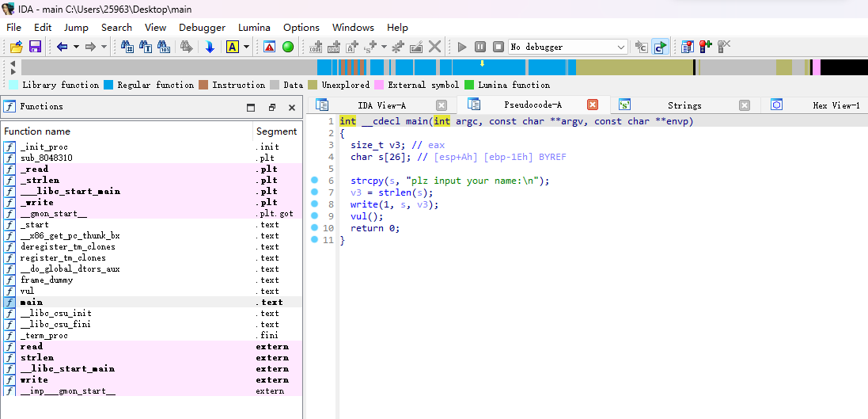Open the breakpoint list icon
This screenshot has height=419, width=868.
(688, 47)
